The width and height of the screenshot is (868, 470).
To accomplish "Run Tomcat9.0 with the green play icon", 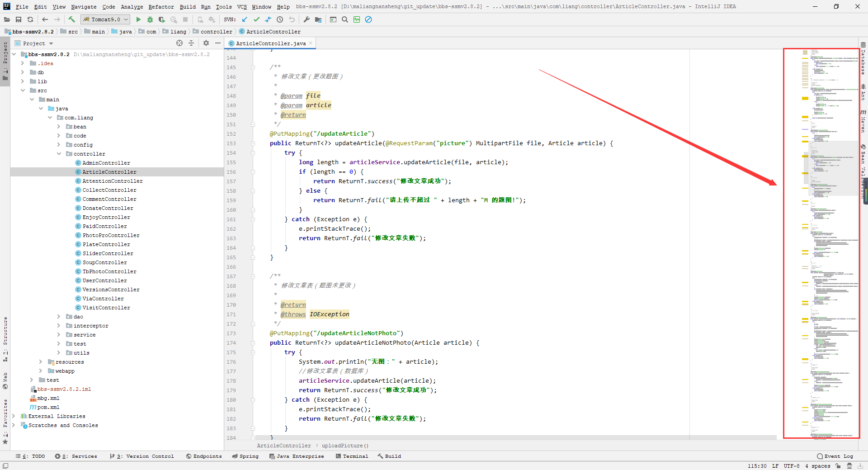I will point(138,19).
